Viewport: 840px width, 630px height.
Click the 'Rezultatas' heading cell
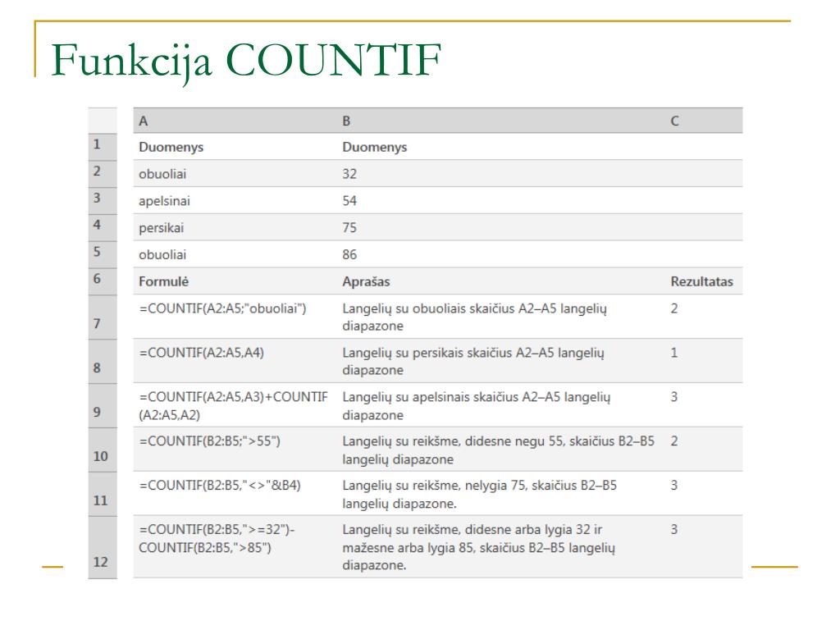click(702, 282)
